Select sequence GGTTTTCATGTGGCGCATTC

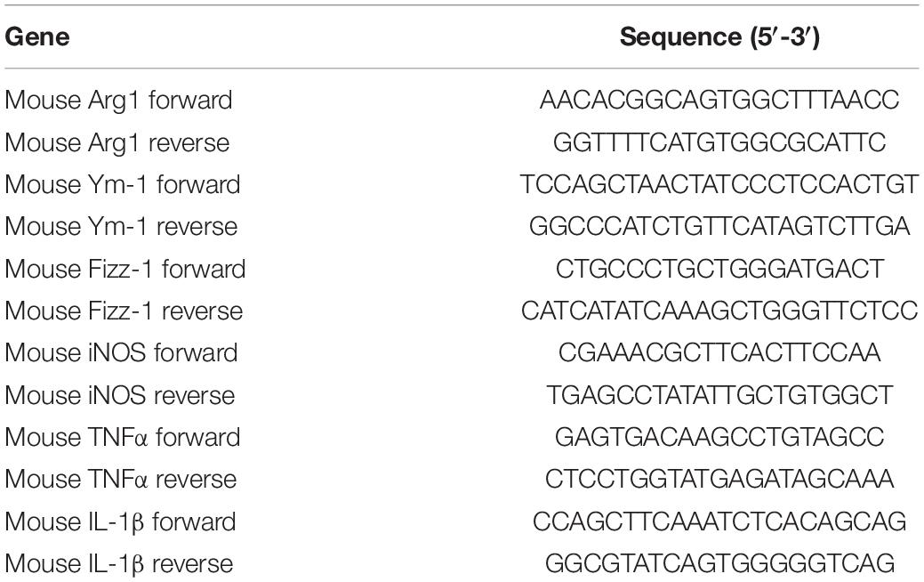pyautogui.click(x=719, y=142)
